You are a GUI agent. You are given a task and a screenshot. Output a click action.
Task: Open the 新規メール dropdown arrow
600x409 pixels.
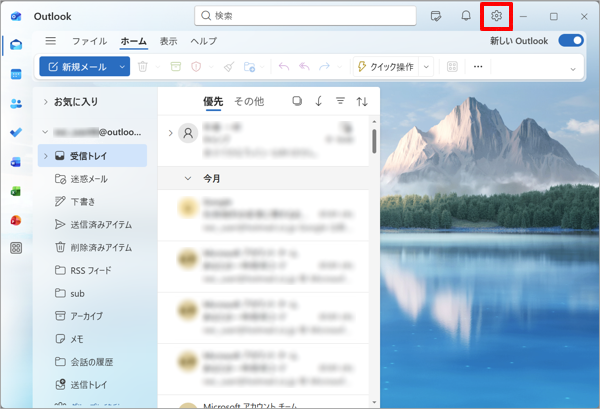coord(122,67)
